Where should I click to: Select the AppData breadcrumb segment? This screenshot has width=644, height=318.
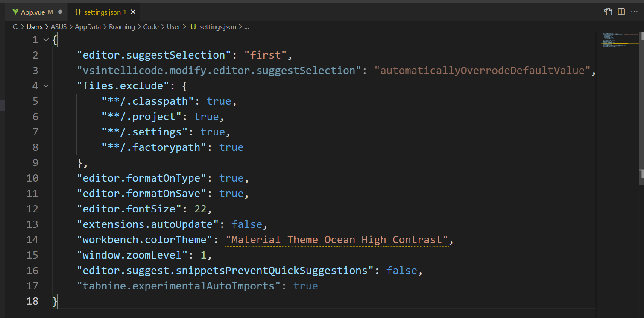pyautogui.click(x=88, y=26)
